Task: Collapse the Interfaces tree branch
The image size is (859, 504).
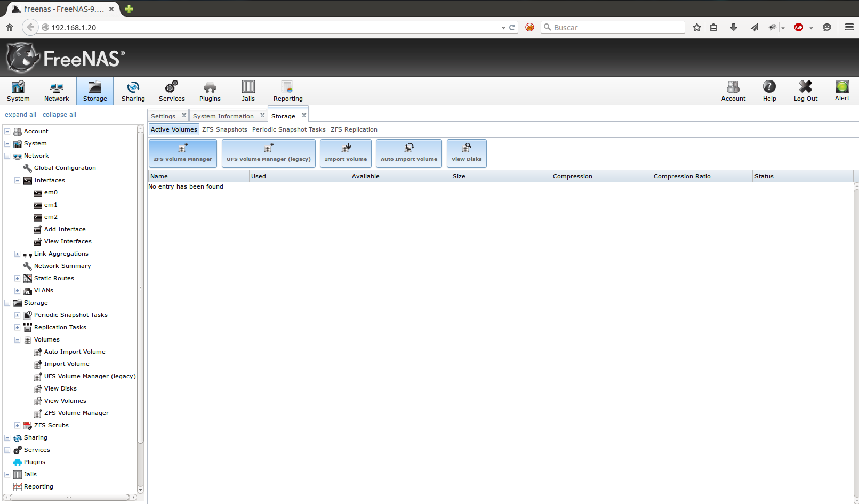Action: (x=17, y=180)
